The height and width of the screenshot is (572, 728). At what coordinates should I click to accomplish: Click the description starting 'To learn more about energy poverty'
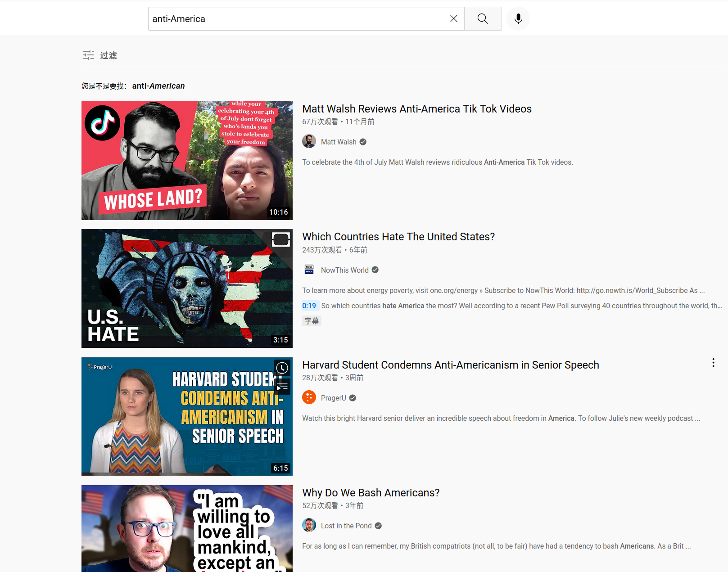pyautogui.click(x=503, y=291)
